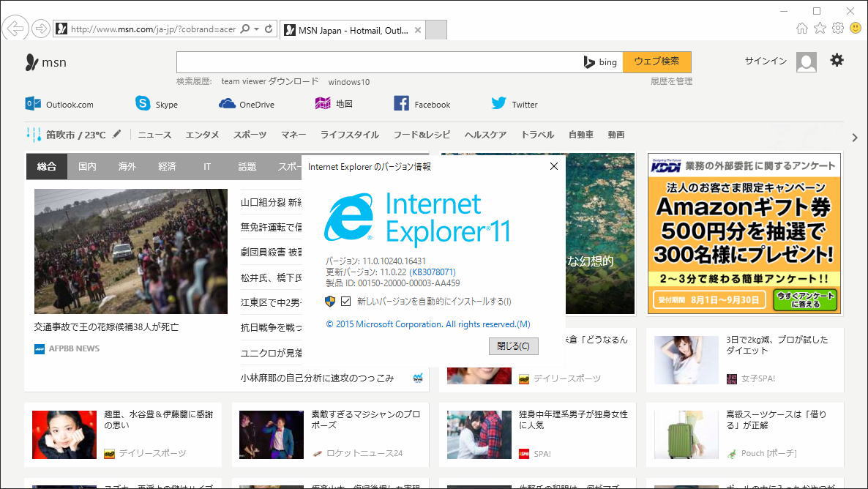Open MSN page settings gear
The image size is (868, 489).
click(837, 60)
